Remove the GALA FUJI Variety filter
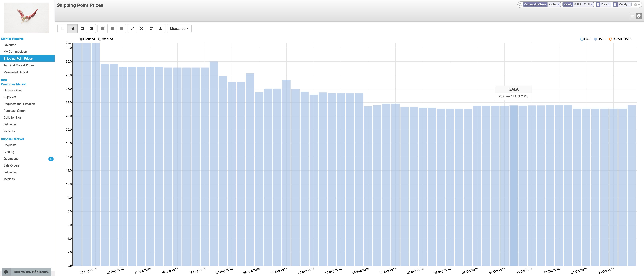The width and height of the screenshot is (644, 276). coord(591,5)
